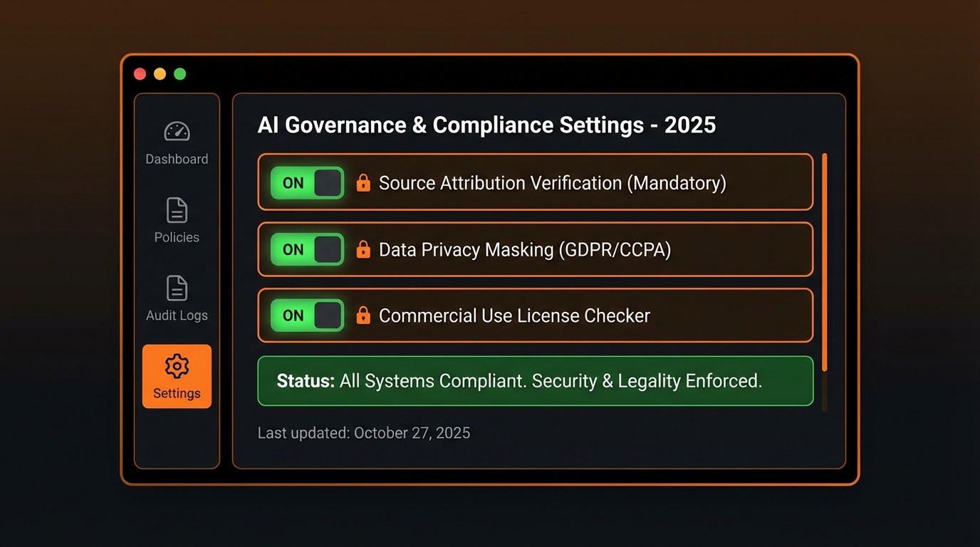
Task: Minimize the window with the yellow button
Action: pos(160,74)
